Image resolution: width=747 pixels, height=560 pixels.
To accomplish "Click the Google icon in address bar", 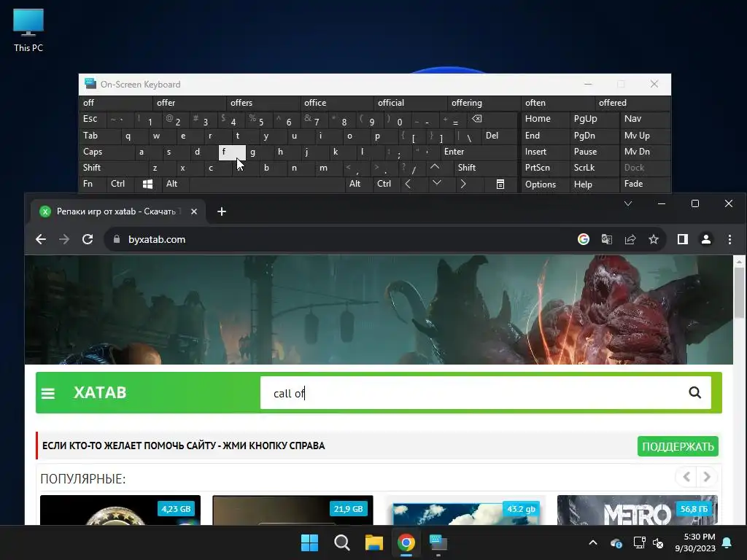I will tap(583, 239).
